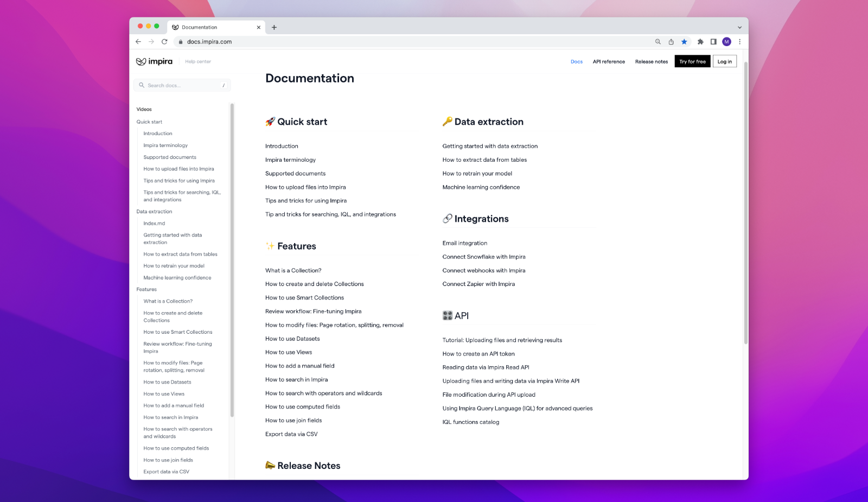868x502 pixels.
Task: Open Videos in the sidebar
Action: coord(144,110)
